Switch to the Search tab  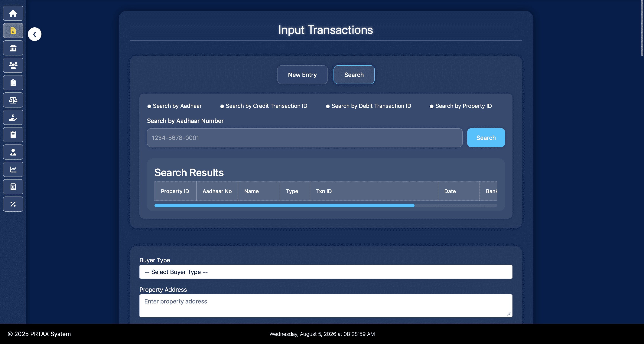[354, 75]
